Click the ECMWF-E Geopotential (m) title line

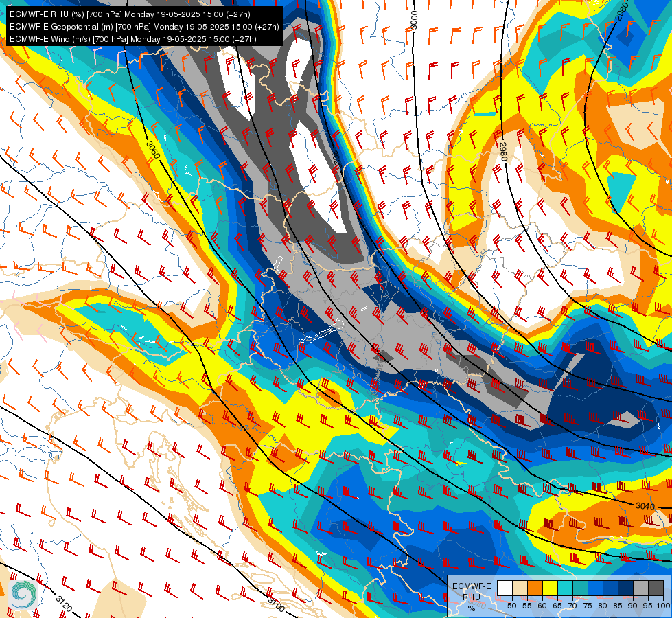pos(144,27)
